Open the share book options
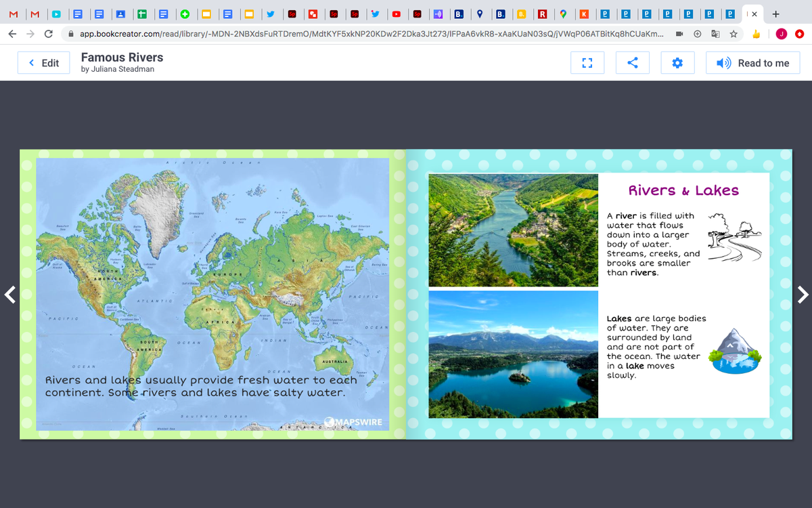Viewport: 812px width, 508px height. tap(633, 63)
